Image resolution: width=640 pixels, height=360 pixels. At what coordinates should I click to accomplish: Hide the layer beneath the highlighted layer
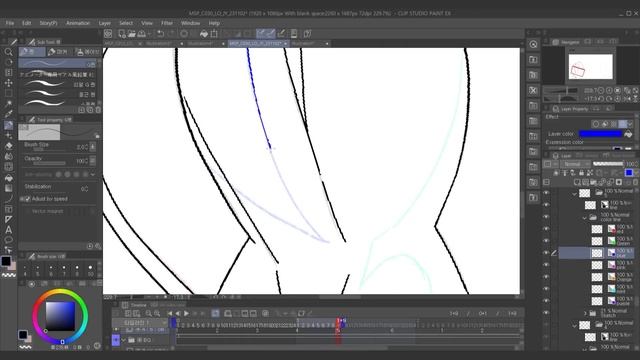546,264
